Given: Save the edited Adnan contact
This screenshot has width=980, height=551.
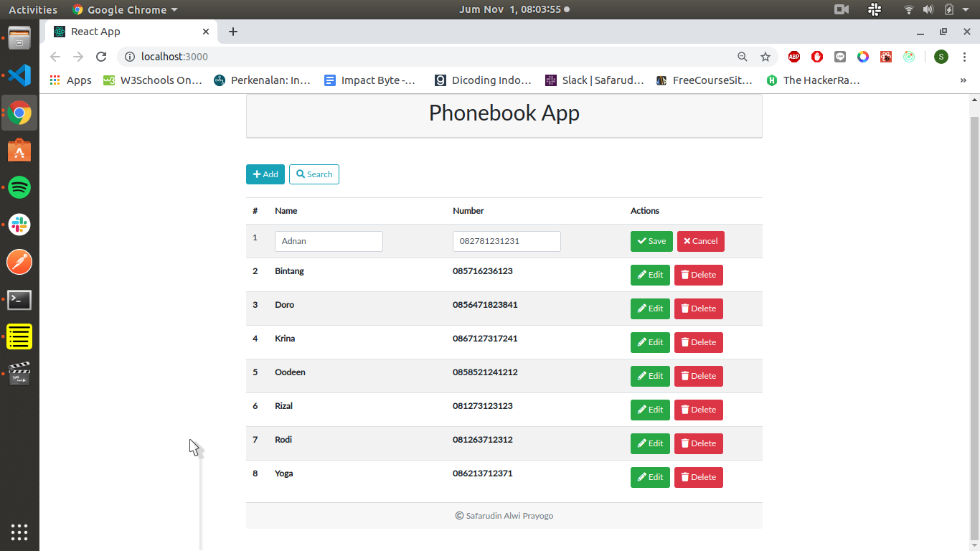Looking at the screenshot, I should click(x=651, y=241).
